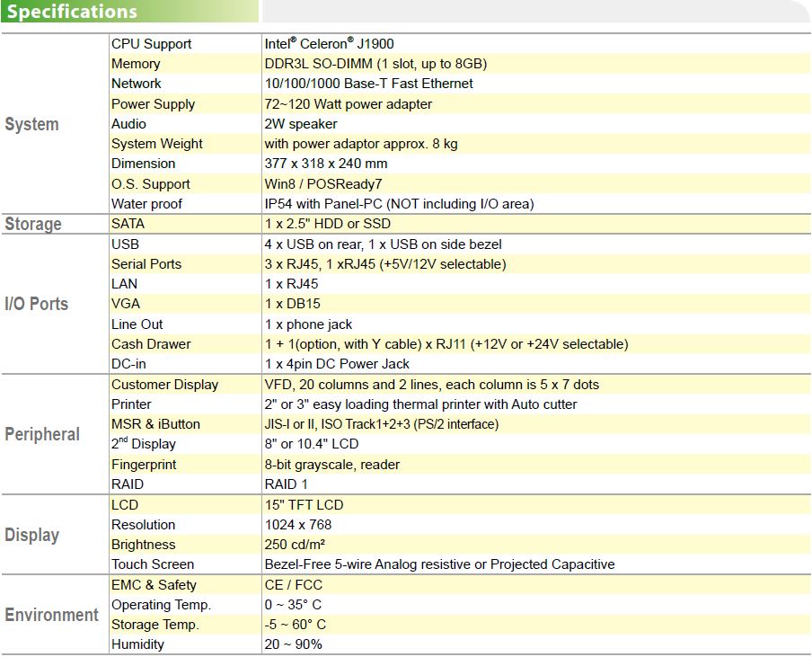Select 1024 x 768 resolution value
Screen dimensions: 812x657
pyautogui.click(x=298, y=525)
